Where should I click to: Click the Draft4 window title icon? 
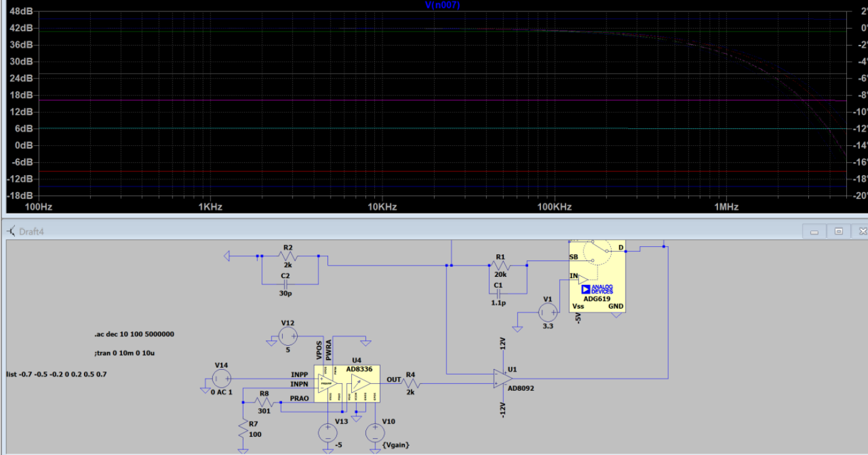[x=11, y=231]
